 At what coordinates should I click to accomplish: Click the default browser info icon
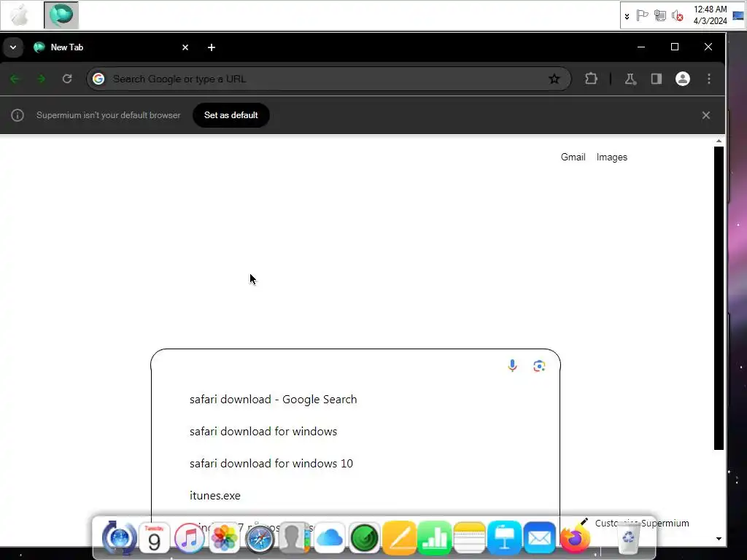coord(18,115)
